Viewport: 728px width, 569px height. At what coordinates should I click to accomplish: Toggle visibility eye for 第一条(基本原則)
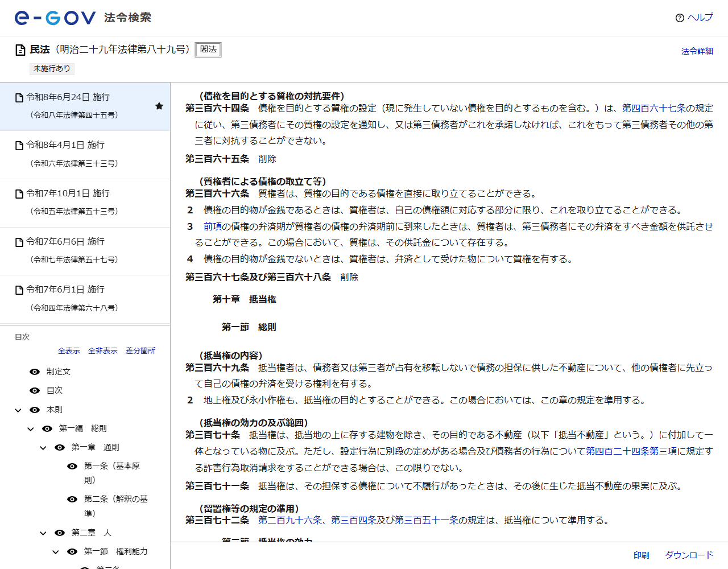point(72,466)
